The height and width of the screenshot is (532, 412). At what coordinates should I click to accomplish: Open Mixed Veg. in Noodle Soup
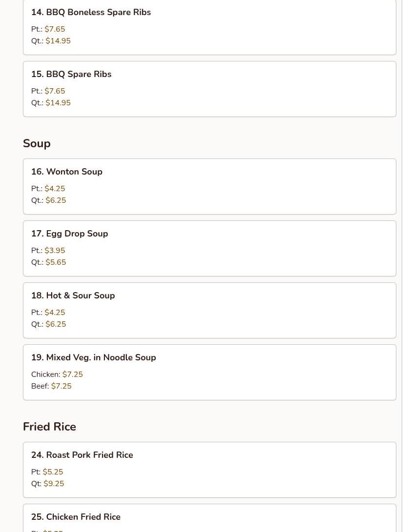94,357
